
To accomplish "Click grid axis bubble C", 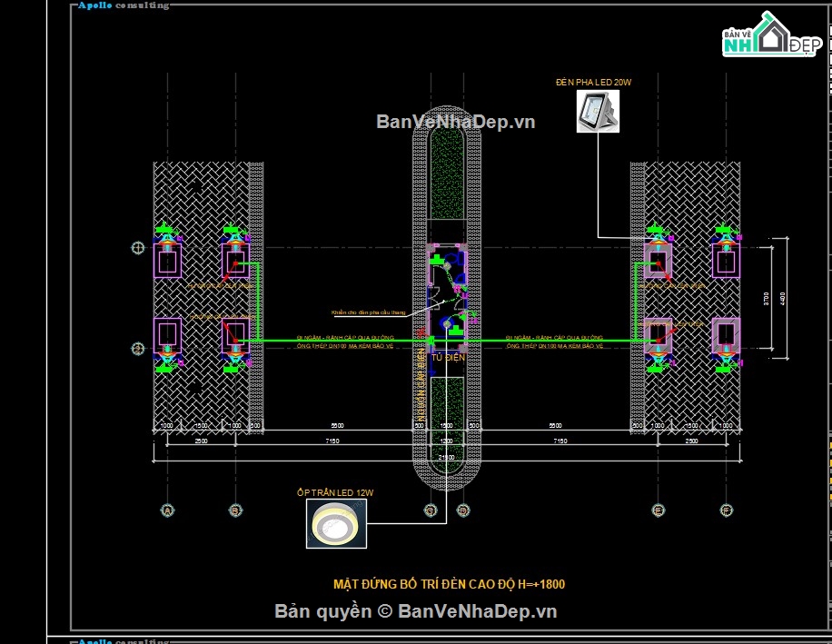I will click(431, 510).
